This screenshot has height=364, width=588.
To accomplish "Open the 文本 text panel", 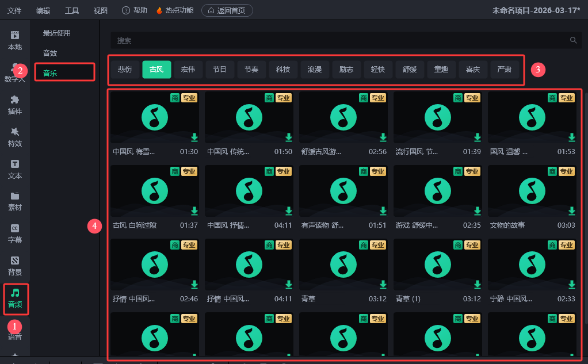I will click(15, 169).
